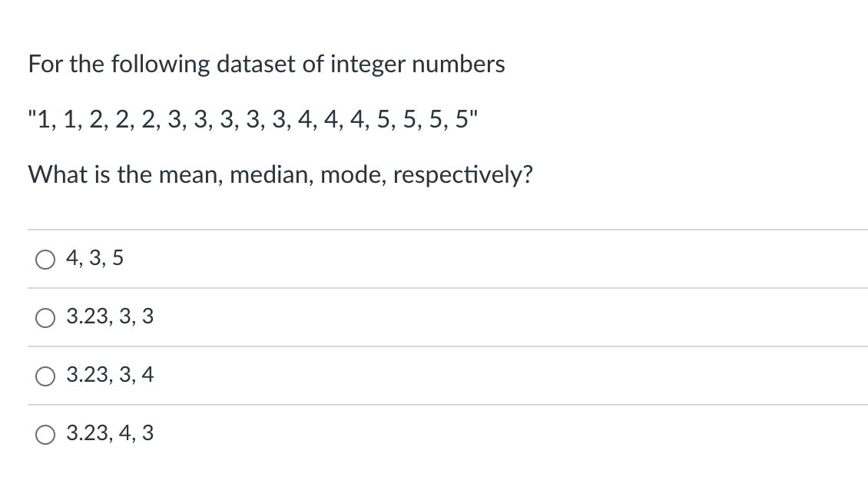The width and height of the screenshot is (868, 487).
Task: Click the radio button beside "4, 3, 5"
Action: click(x=45, y=259)
